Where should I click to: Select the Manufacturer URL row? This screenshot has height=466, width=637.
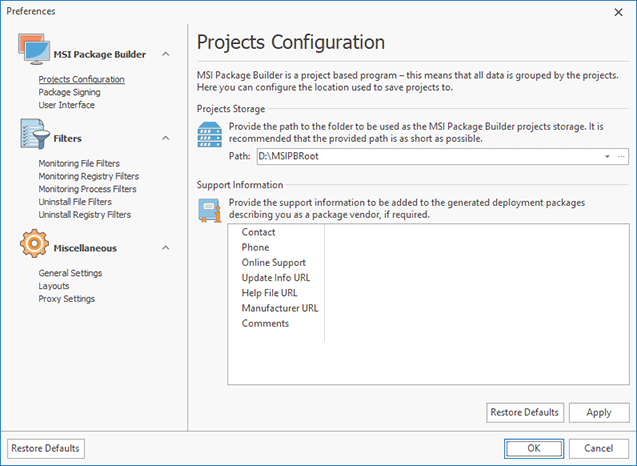coord(428,308)
